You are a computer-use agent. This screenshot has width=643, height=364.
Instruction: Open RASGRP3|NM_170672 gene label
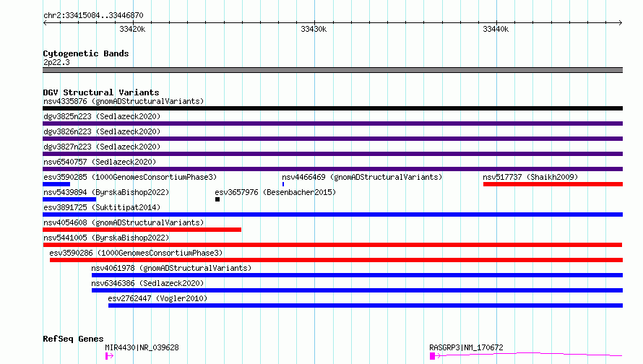[x=466, y=347]
